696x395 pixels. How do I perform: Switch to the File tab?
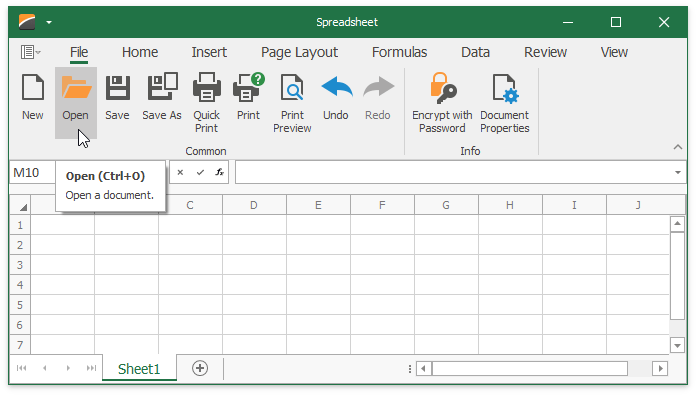(x=79, y=52)
